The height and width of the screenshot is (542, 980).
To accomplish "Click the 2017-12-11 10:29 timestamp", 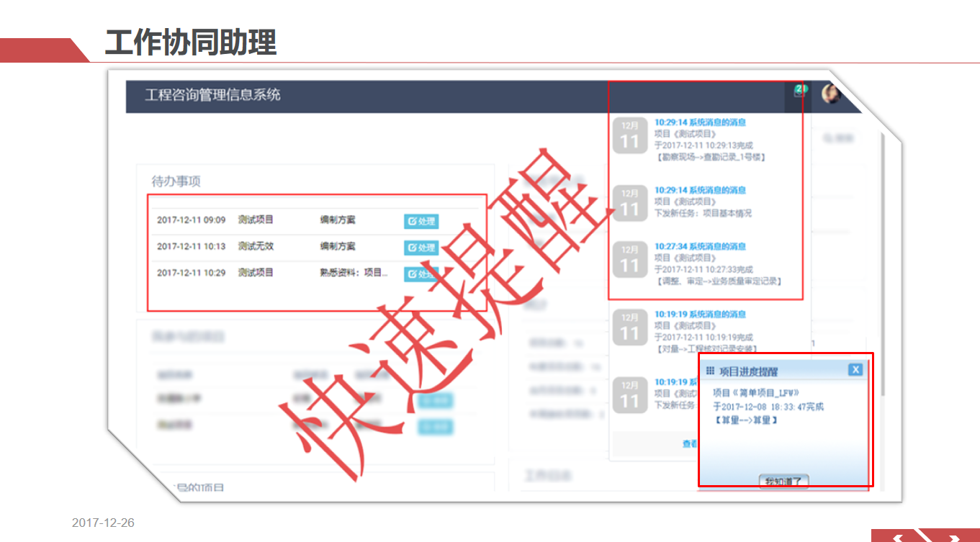I will click(191, 273).
